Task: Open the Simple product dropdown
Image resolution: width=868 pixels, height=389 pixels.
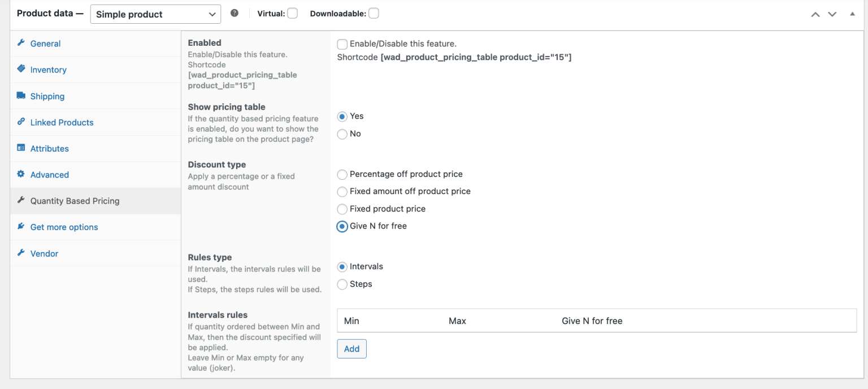Action: point(155,14)
